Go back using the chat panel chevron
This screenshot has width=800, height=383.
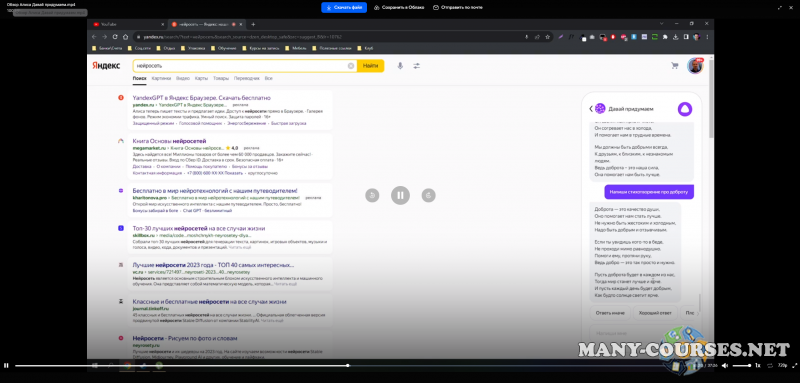point(591,109)
